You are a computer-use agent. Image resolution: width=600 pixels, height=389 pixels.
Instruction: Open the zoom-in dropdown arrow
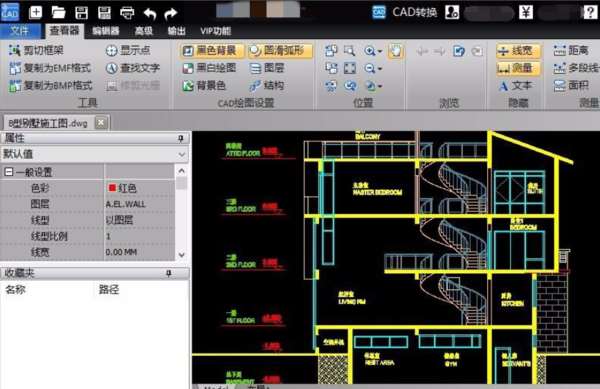pos(380,51)
